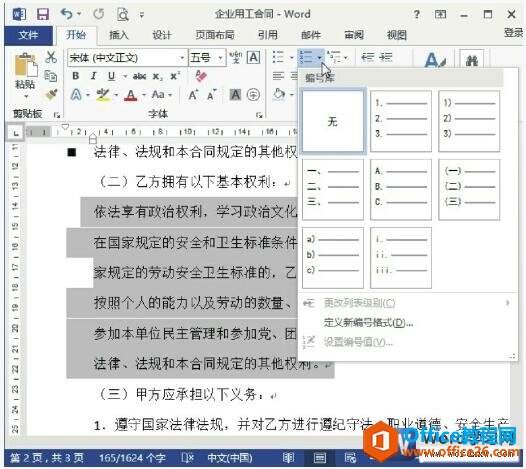Pick the A. B. C. numbering format

tap(401, 189)
